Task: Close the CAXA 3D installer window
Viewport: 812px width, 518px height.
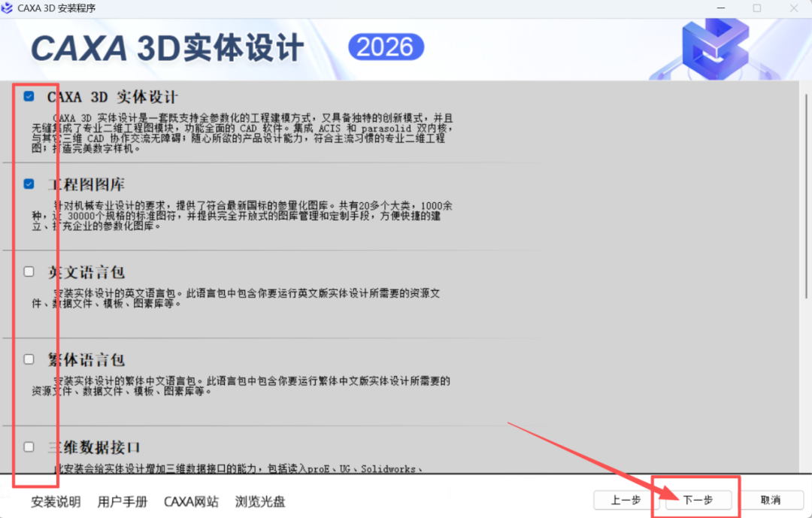Action: (793, 8)
